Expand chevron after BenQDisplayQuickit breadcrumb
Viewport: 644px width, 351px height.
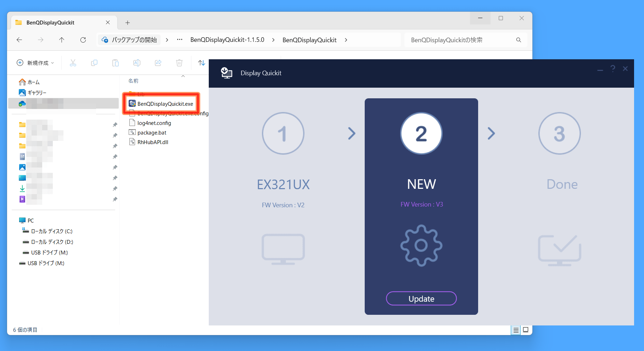346,40
